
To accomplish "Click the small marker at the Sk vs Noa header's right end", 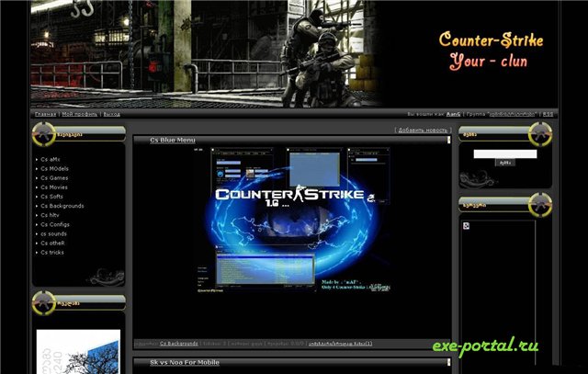I will pos(448,362).
